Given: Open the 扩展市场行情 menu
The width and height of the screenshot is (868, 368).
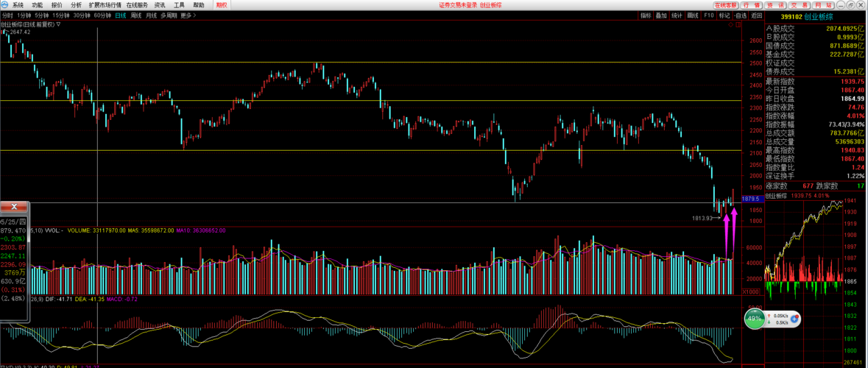Looking at the screenshot, I should coord(105,4).
